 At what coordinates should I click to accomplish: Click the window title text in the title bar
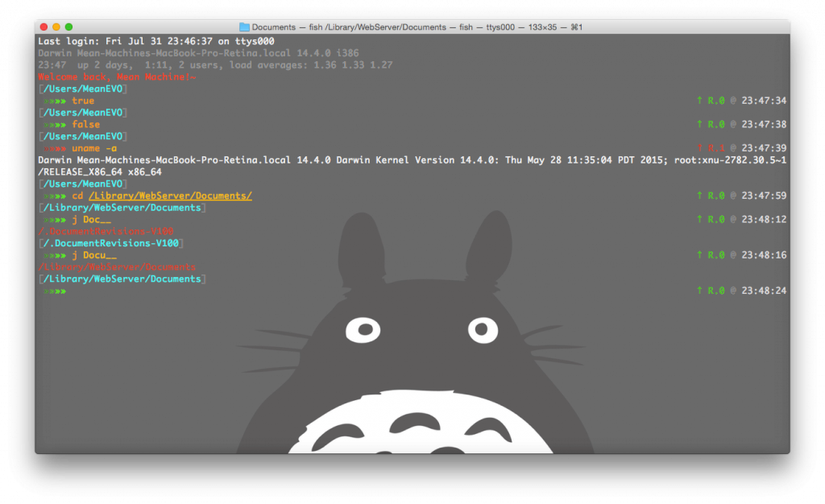pyautogui.click(x=417, y=27)
